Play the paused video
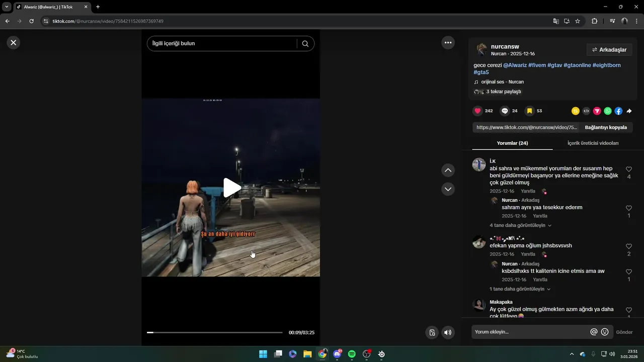The height and width of the screenshot is (362, 644). (231, 188)
